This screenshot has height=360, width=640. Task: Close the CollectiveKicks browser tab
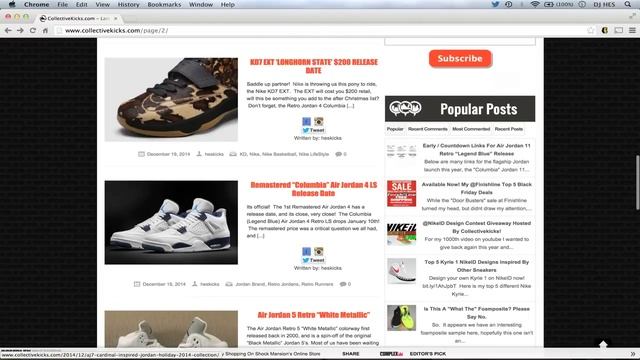click(116, 18)
